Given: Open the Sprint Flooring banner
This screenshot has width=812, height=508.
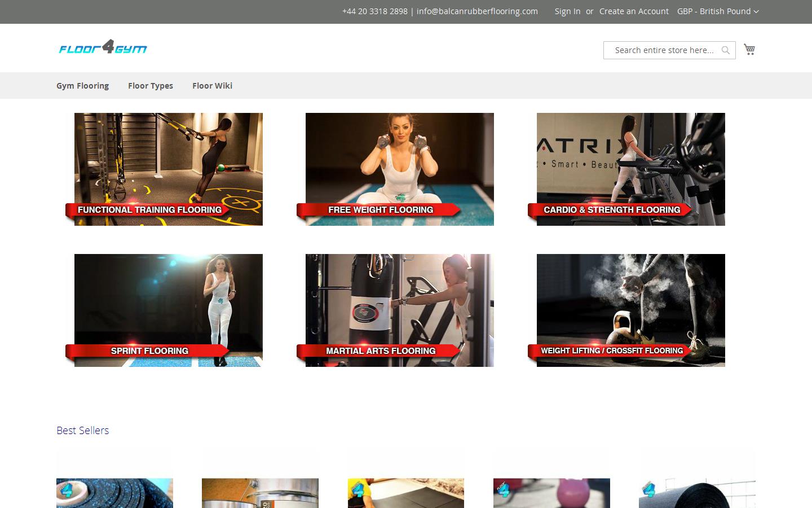Looking at the screenshot, I should (x=168, y=310).
